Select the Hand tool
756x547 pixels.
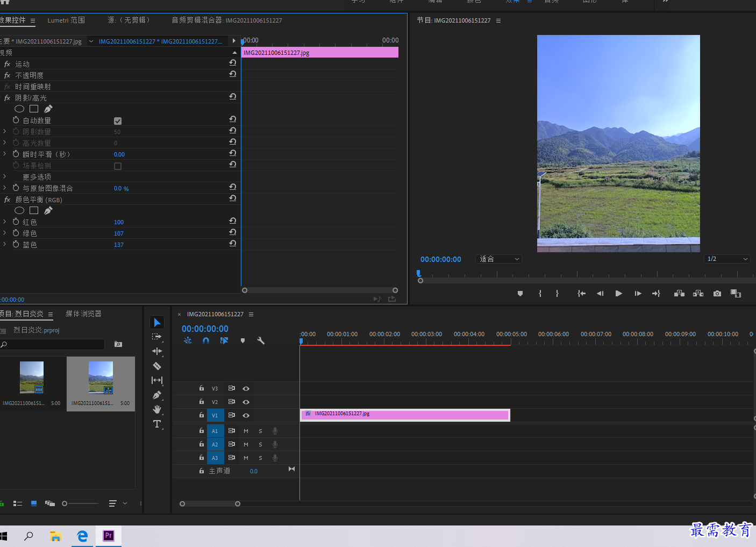tap(157, 409)
